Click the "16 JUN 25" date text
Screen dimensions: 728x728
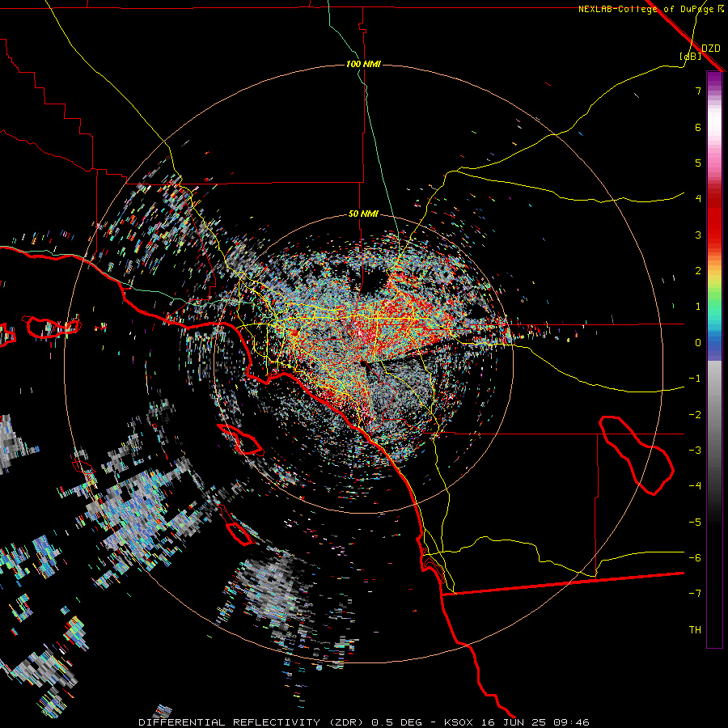514,722
